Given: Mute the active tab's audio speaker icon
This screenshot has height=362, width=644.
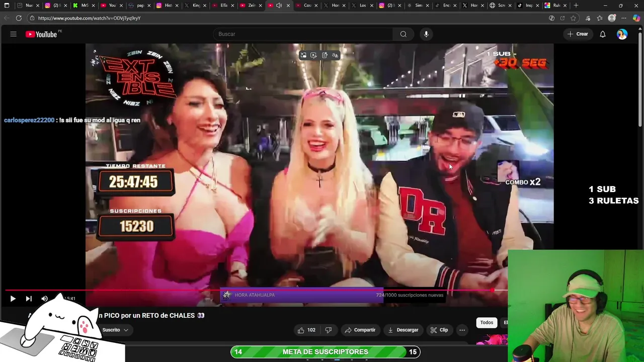Looking at the screenshot, I should 279,6.
